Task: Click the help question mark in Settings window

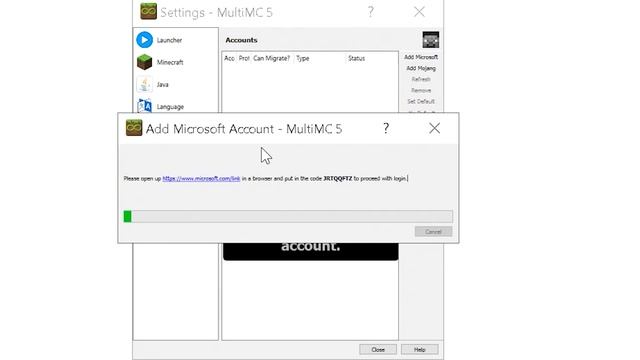Action: click(x=371, y=11)
